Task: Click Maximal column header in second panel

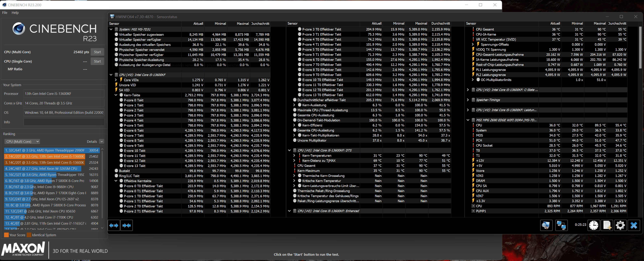Action: [421, 24]
